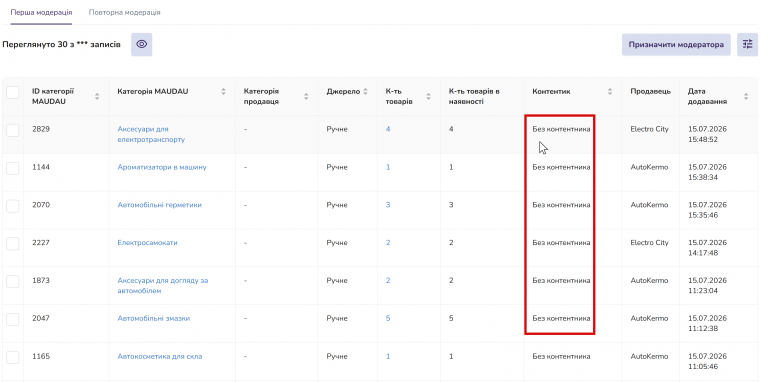Viewport: 768px width, 383px height.
Task: Switch to the Повторна модерація tab
Action: click(x=124, y=12)
